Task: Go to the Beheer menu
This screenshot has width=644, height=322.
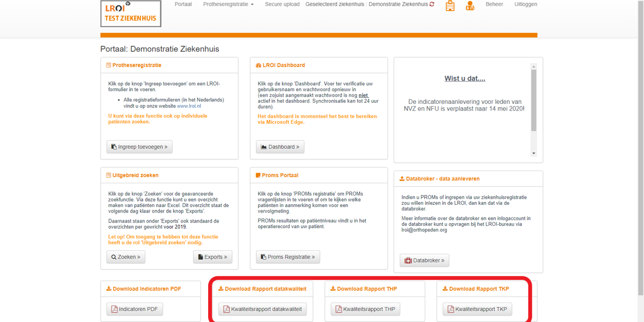Action: 494,4
